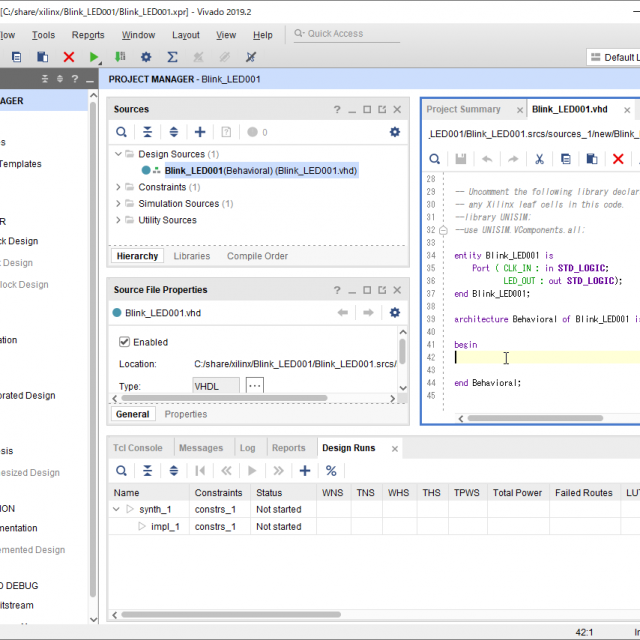Collapse all in Design Runs toolbar
The image size is (640, 640).
(x=148, y=471)
